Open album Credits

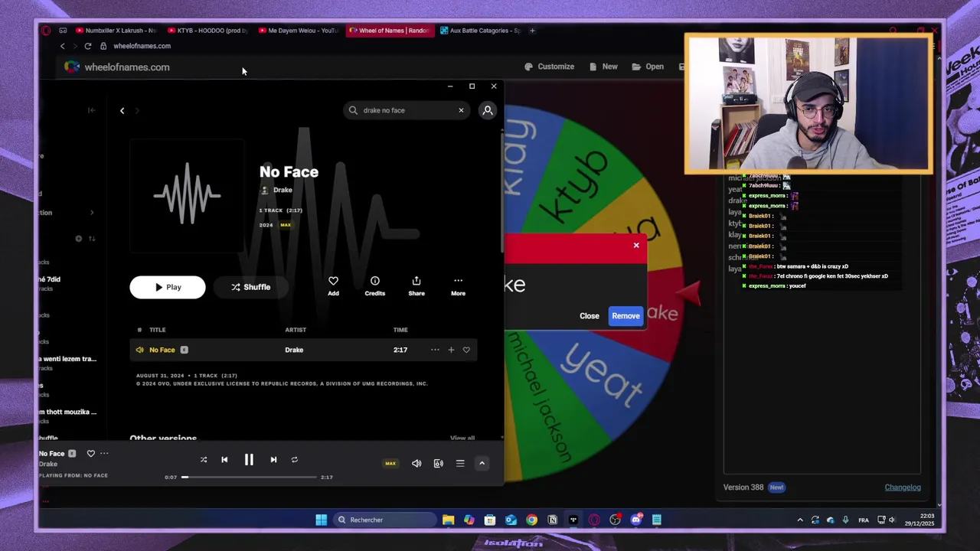(x=374, y=285)
